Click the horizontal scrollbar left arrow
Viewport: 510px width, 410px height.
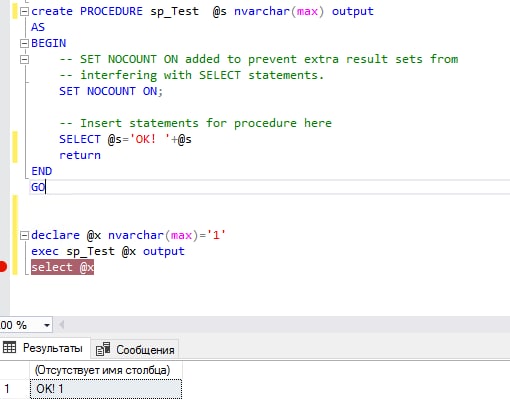pos(61,325)
